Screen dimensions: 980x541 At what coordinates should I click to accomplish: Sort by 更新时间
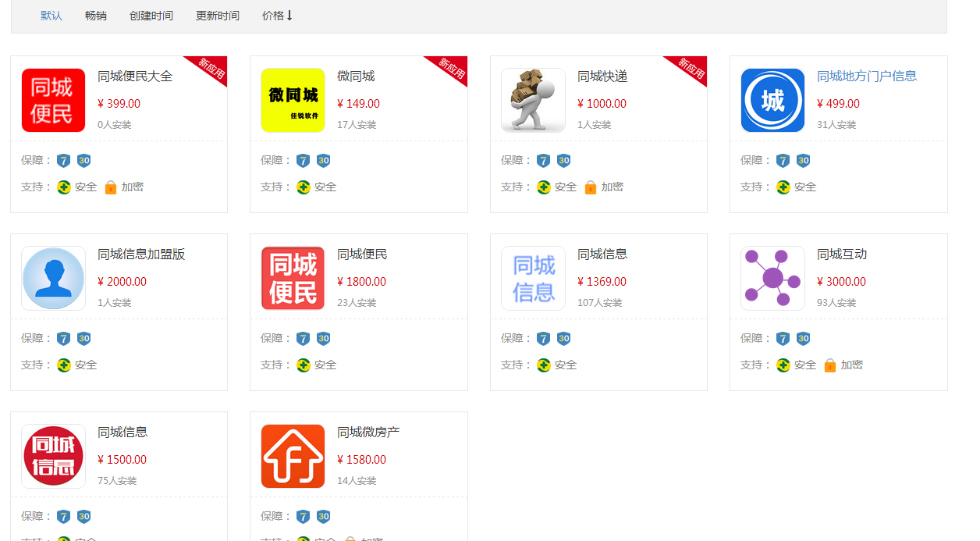[218, 16]
